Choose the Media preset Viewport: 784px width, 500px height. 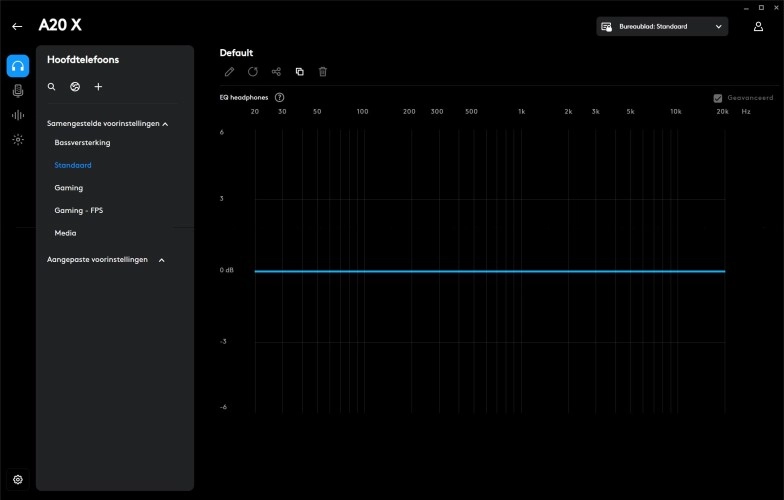tap(65, 233)
